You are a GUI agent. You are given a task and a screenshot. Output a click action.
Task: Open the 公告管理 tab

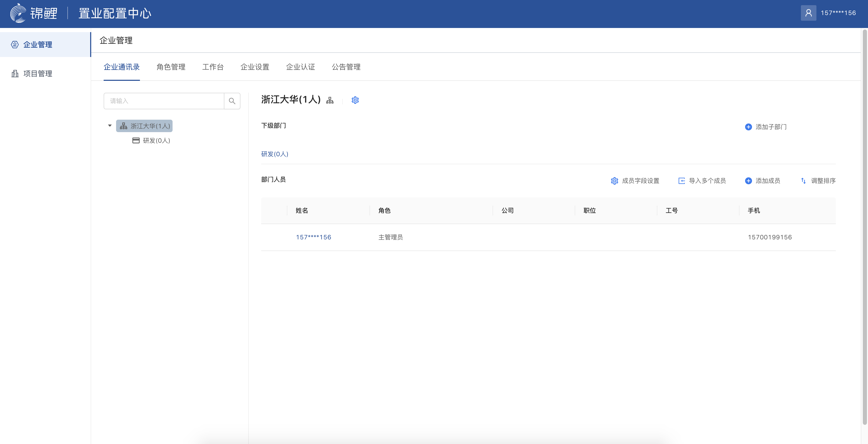click(346, 67)
